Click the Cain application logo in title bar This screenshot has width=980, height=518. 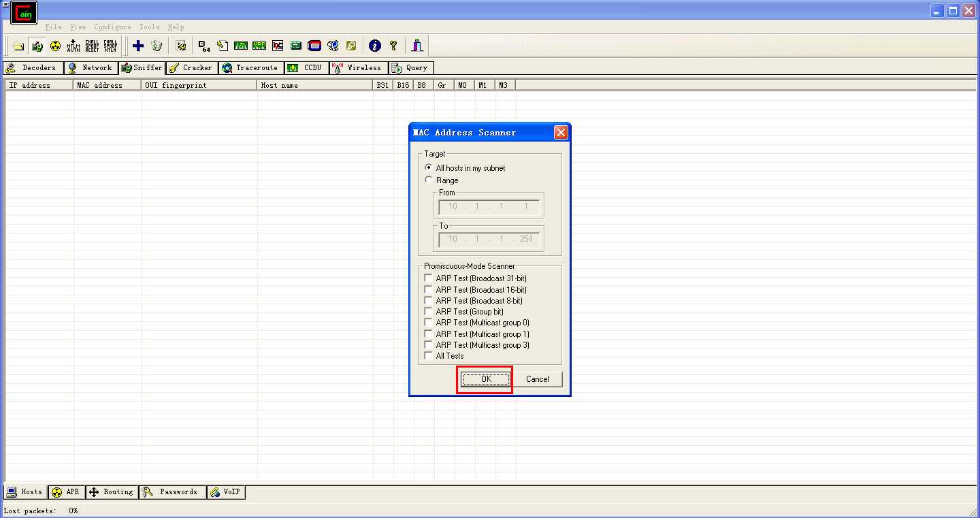tap(24, 13)
